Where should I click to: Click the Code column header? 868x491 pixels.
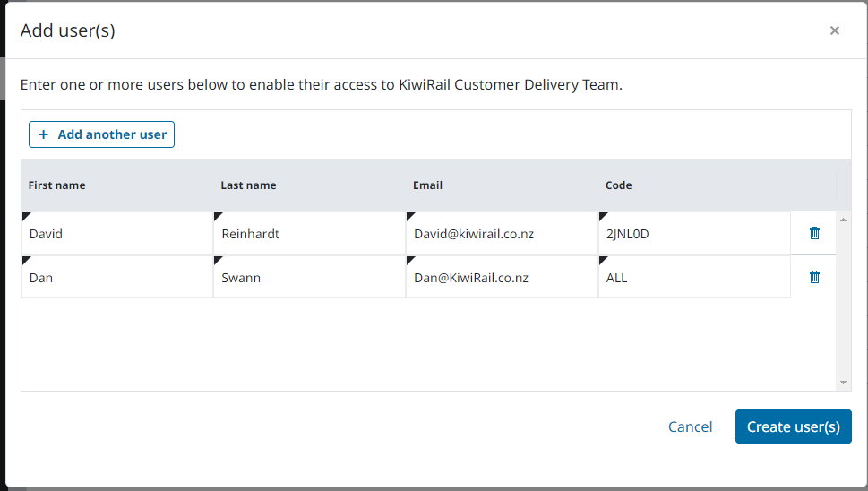(619, 185)
